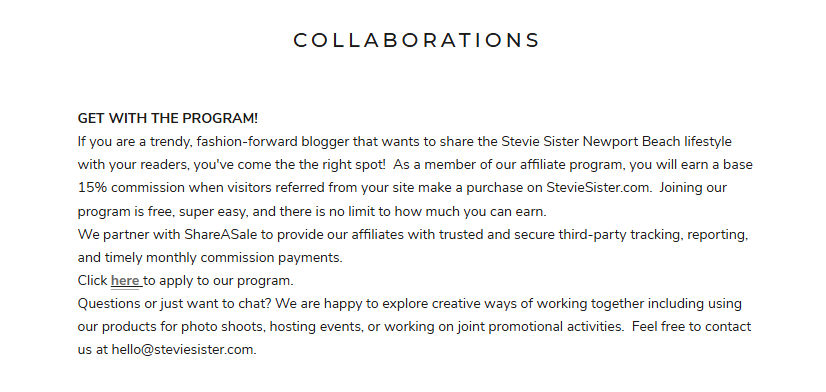The image size is (826, 392).
Task: Click the "15% commission" text
Action: (x=131, y=188)
